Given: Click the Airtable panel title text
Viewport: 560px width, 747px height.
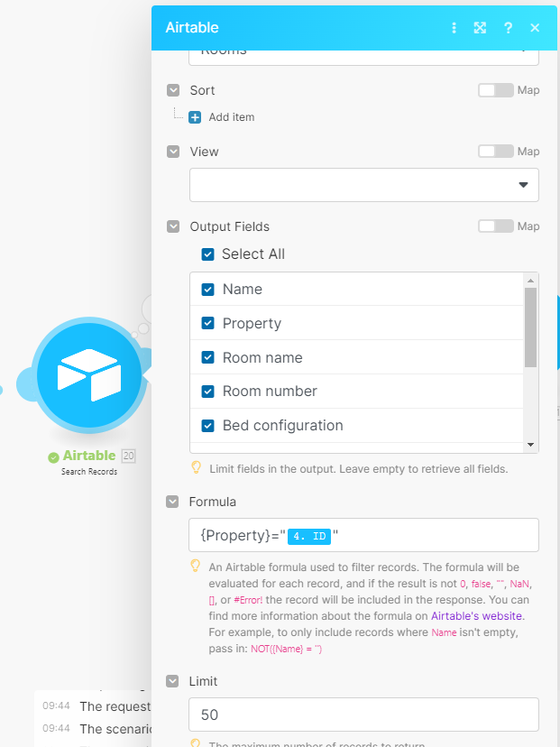Looking at the screenshot, I should [x=192, y=28].
